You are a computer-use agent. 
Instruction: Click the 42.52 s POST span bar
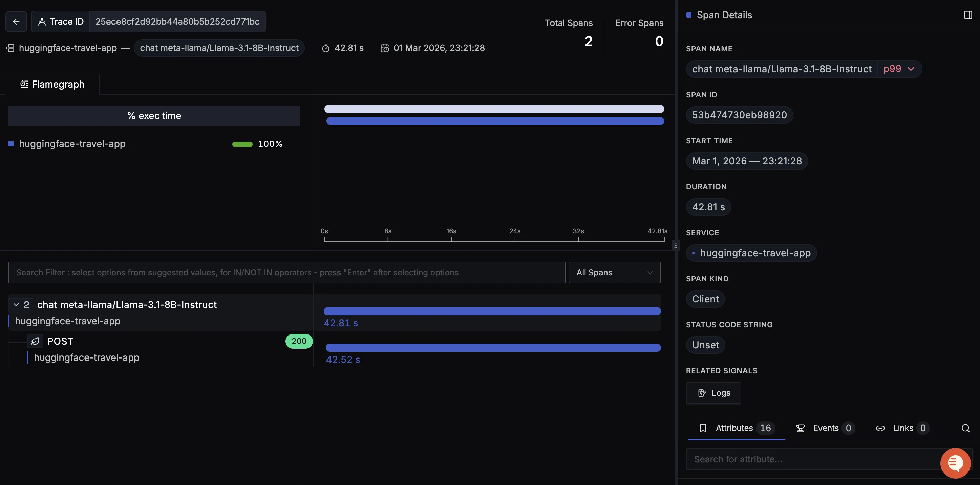click(493, 348)
